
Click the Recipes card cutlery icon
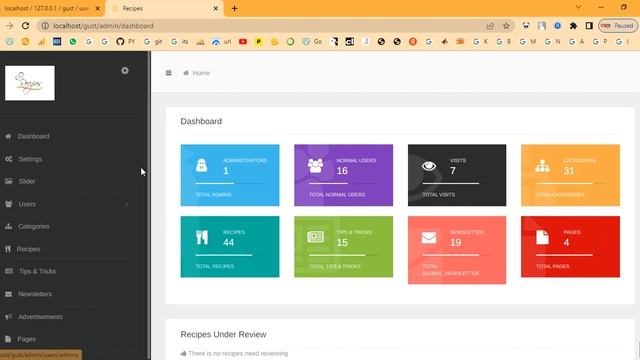pos(202,237)
